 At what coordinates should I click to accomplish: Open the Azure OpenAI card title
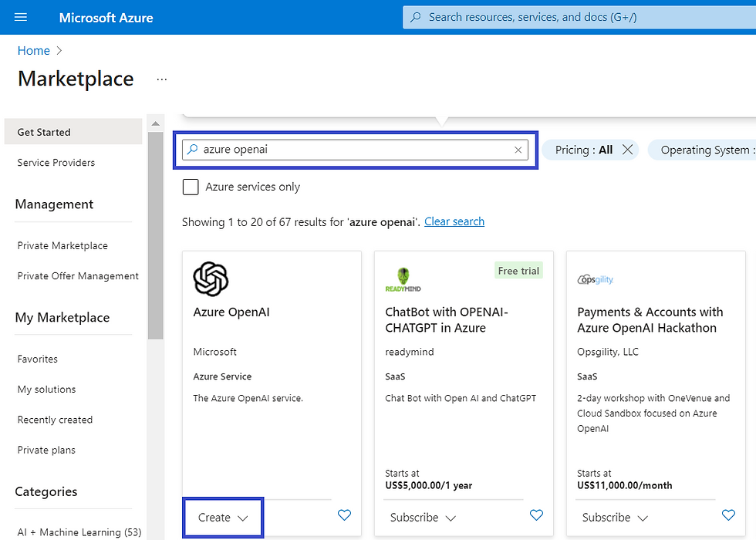click(231, 312)
